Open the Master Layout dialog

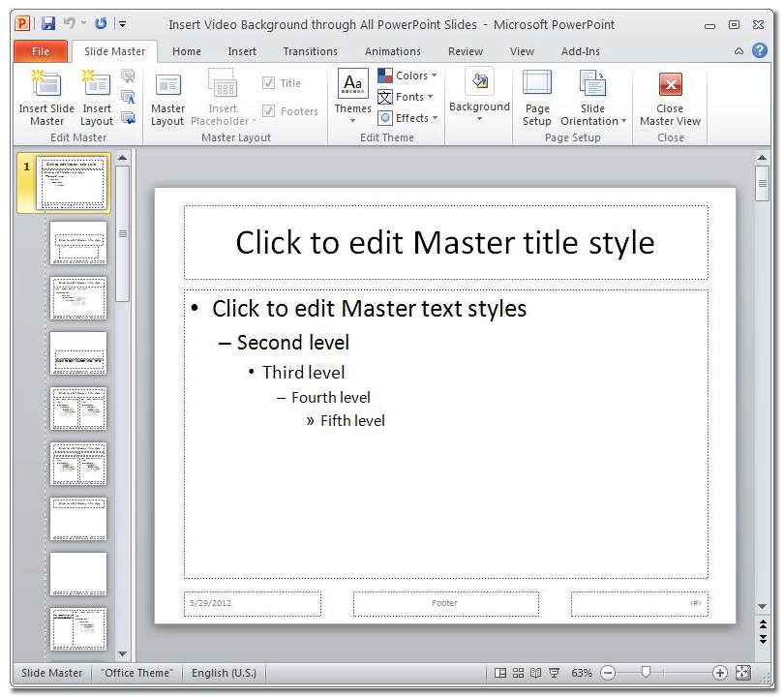pyautogui.click(x=166, y=94)
